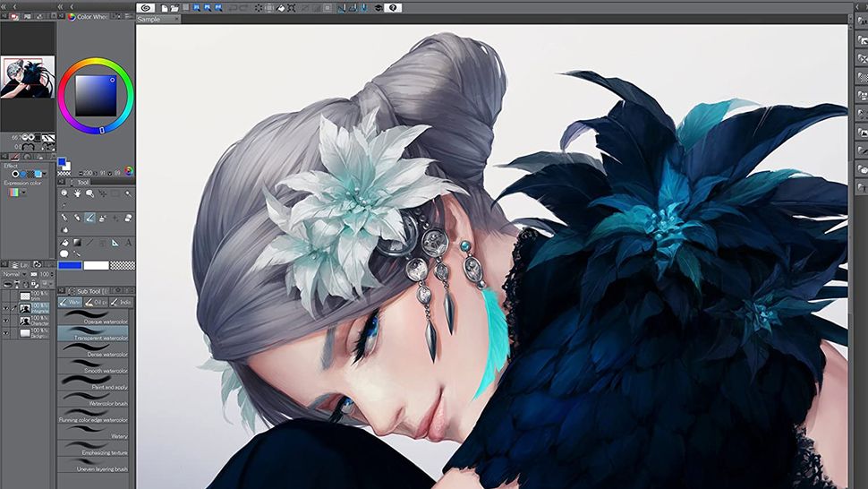Click the Open file folder icon
Screen dimensions: 868x489
tap(174, 8)
